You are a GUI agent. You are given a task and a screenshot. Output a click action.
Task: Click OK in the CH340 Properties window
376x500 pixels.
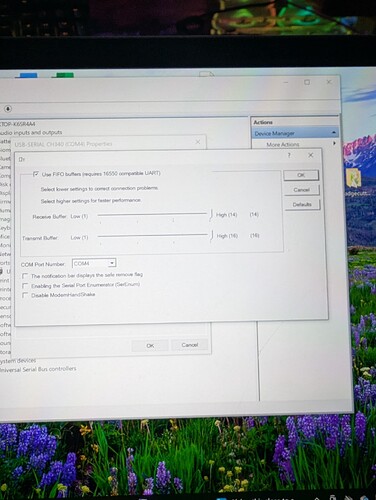150,346
